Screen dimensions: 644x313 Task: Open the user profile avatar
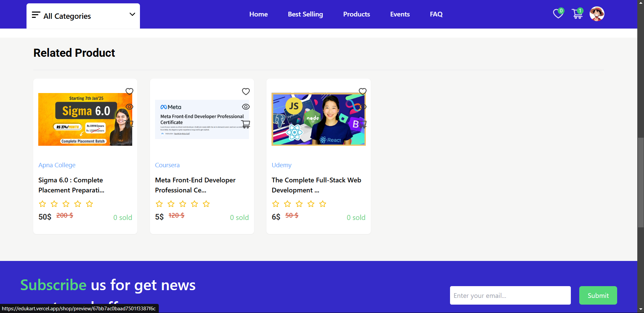597,14
